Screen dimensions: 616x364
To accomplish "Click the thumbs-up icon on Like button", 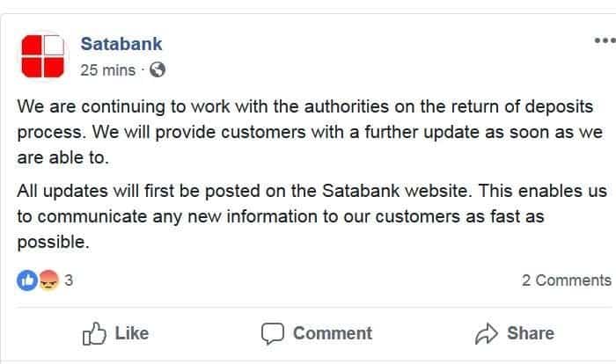I will (94, 333).
